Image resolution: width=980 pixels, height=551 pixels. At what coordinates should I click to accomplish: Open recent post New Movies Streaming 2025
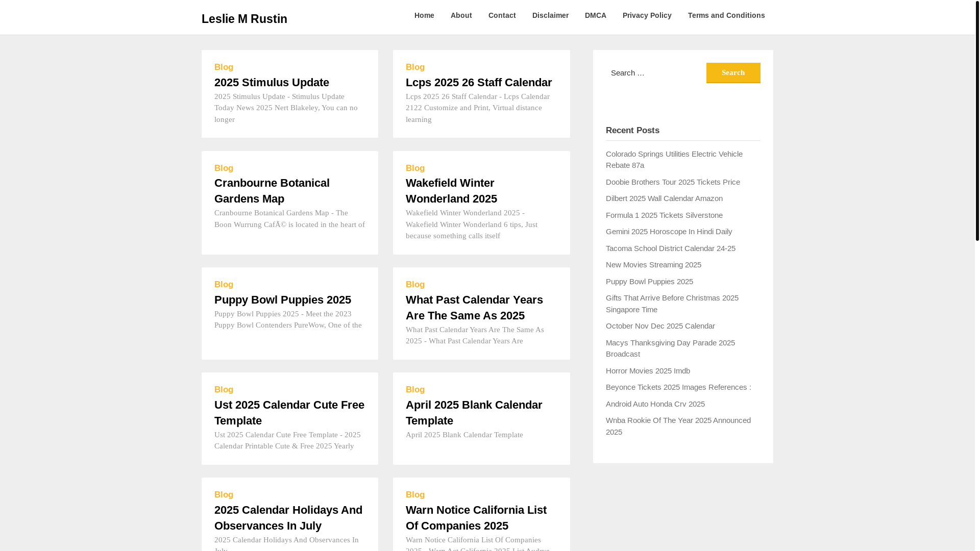pyautogui.click(x=653, y=265)
